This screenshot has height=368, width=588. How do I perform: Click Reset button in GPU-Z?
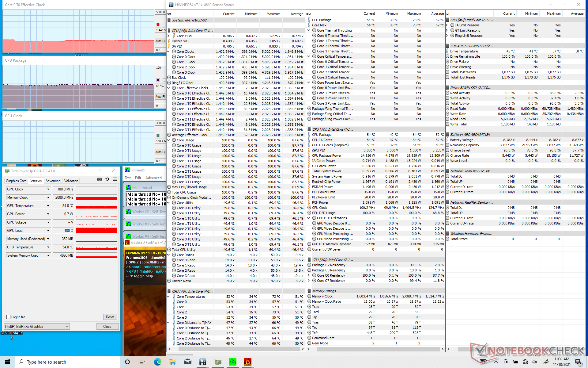click(x=110, y=317)
